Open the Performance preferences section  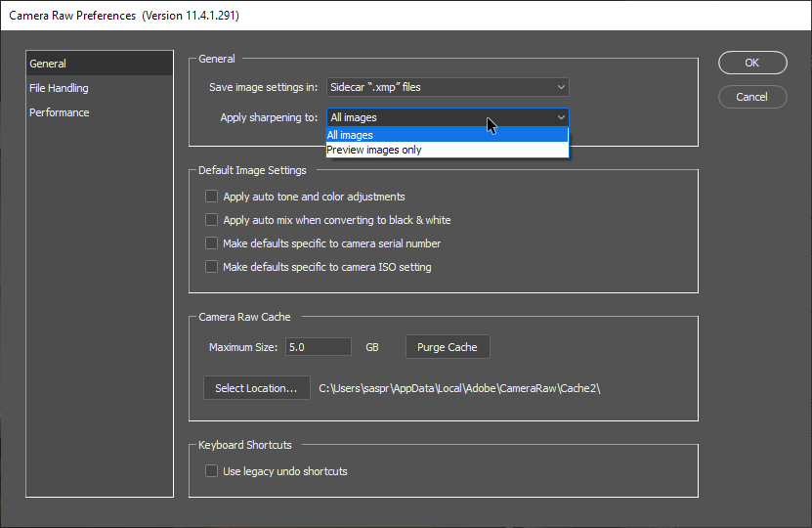coord(59,112)
